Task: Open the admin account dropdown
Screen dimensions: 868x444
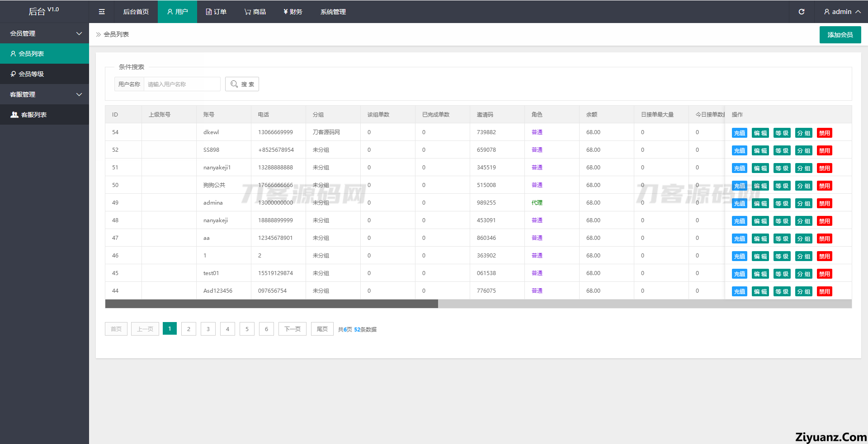Action: tap(842, 12)
